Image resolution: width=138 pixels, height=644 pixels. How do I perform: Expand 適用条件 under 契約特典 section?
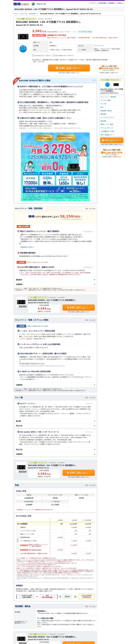(55, 280)
